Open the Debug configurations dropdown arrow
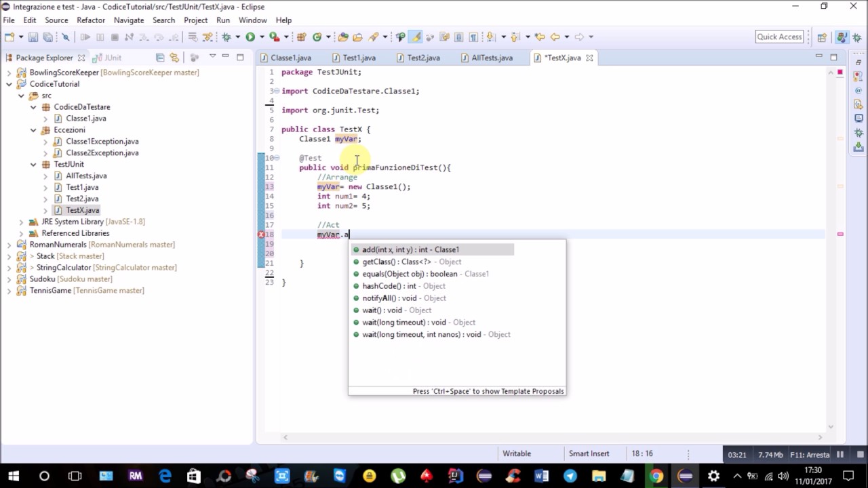868x488 pixels. [237, 37]
